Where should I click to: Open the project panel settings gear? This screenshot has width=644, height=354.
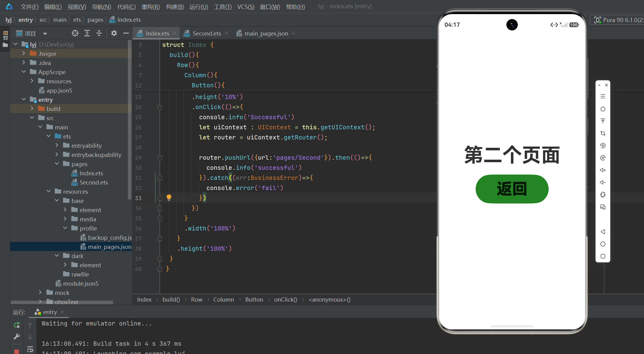[114, 33]
